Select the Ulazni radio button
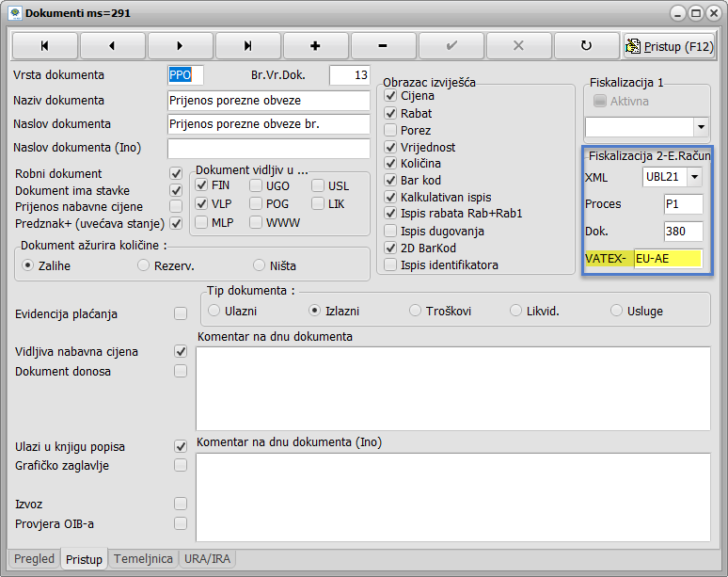The image size is (728, 577). (214, 310)
